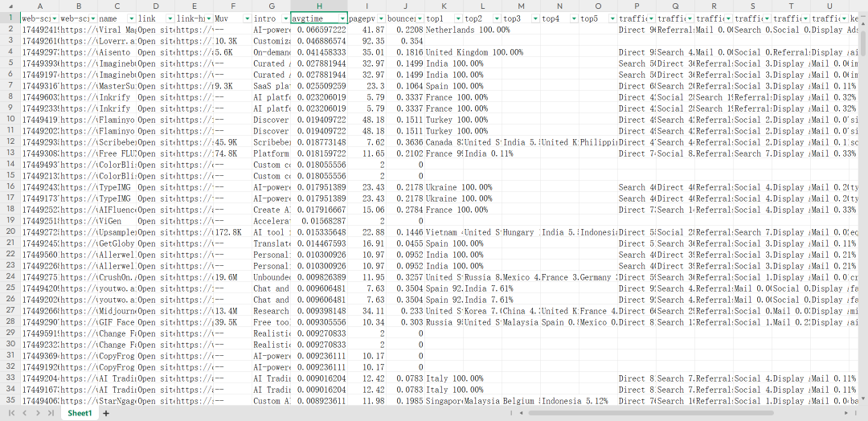Click avgtime value 0.01568287
The width and height of the screenshot is (868, 421).
319,221
